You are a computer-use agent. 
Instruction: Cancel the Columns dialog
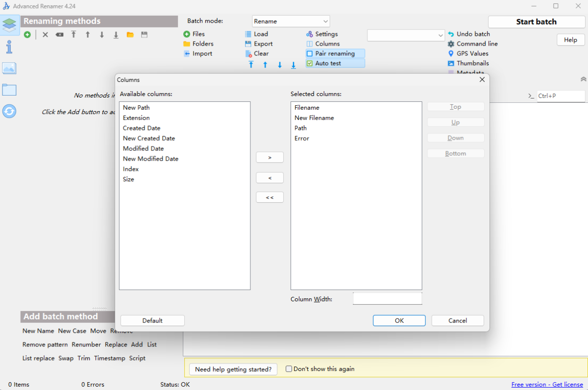pos(458,320)
